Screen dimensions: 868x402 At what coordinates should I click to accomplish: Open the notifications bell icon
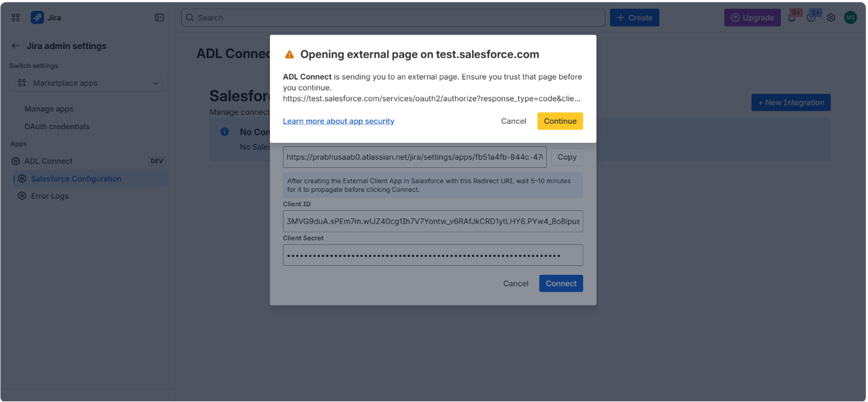792,18
